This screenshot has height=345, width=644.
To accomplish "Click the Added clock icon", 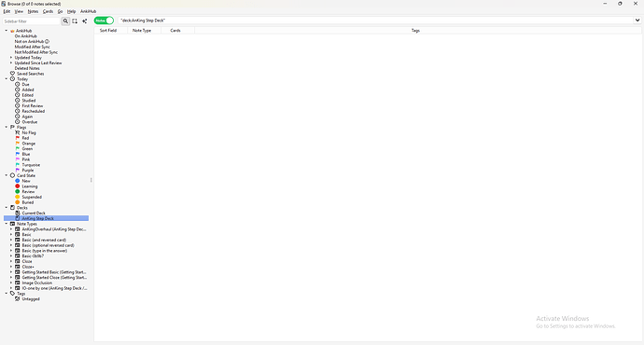I will [17, 90].
